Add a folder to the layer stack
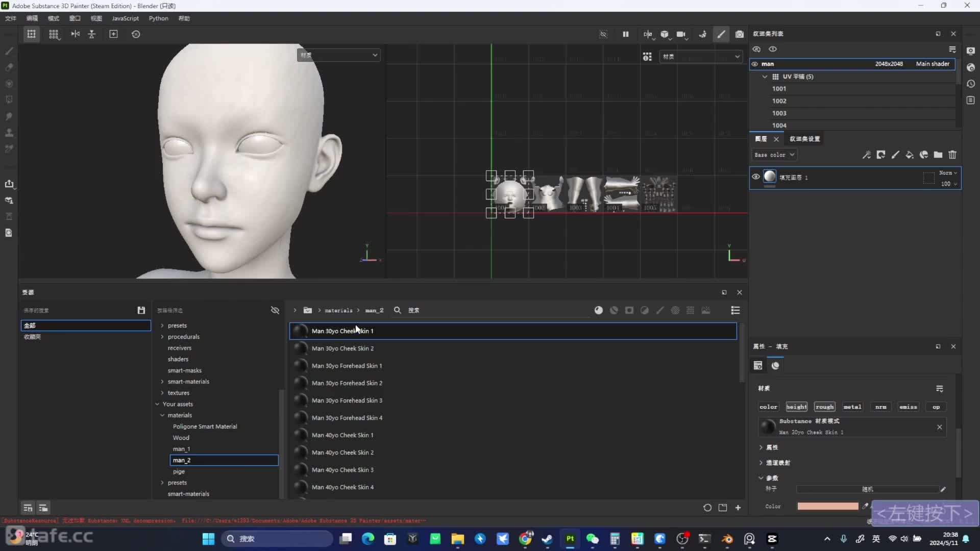 point(938,155)
